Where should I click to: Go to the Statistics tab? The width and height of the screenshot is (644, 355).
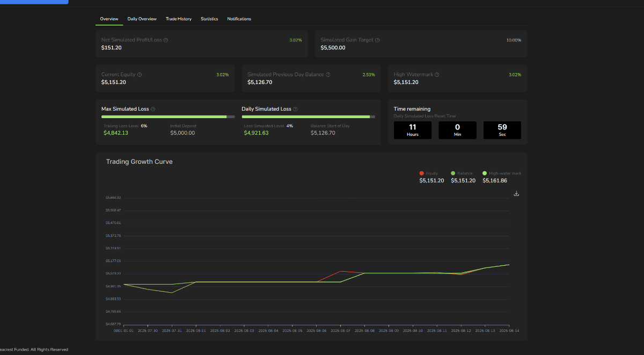coord(209,19)
